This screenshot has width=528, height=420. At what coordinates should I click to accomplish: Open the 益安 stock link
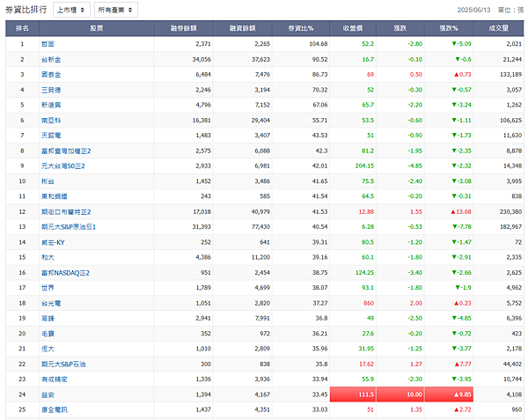(x=48, y=394)
